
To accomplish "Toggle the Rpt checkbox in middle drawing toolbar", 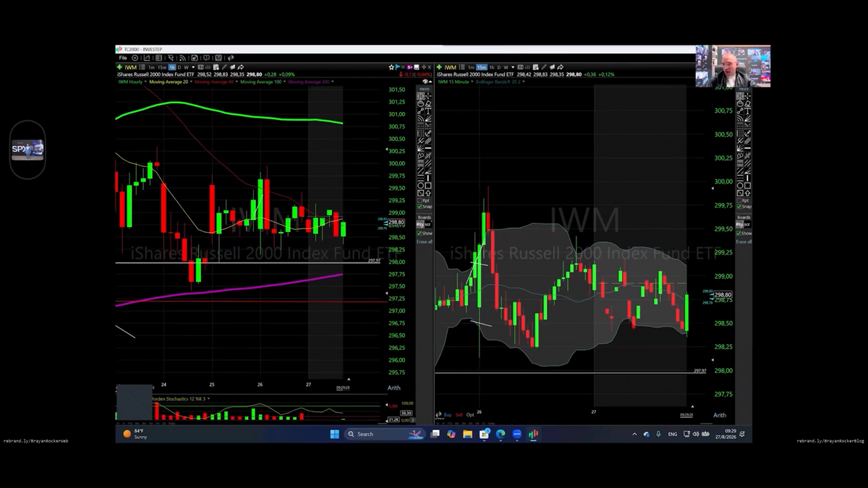I will (420, 200).
